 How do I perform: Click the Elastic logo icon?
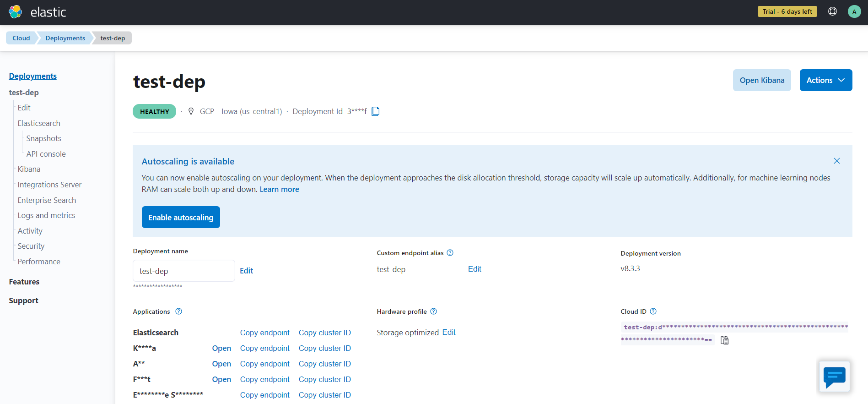[x=16, y=12]
